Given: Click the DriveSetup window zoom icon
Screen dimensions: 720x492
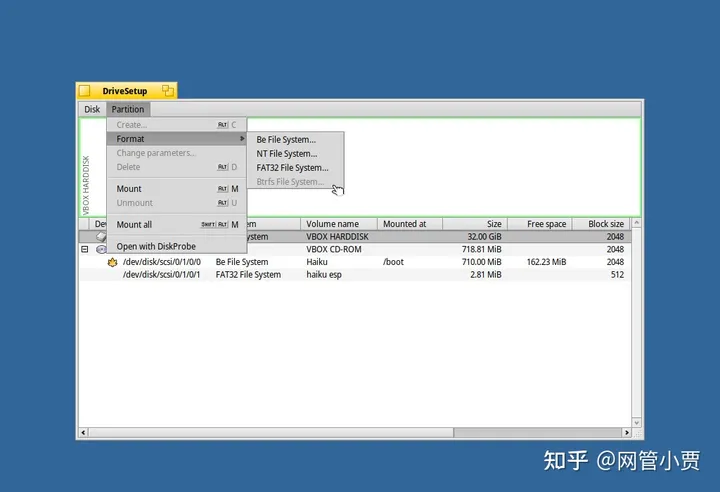Looking at the screenshot, I should coord(168,90).
